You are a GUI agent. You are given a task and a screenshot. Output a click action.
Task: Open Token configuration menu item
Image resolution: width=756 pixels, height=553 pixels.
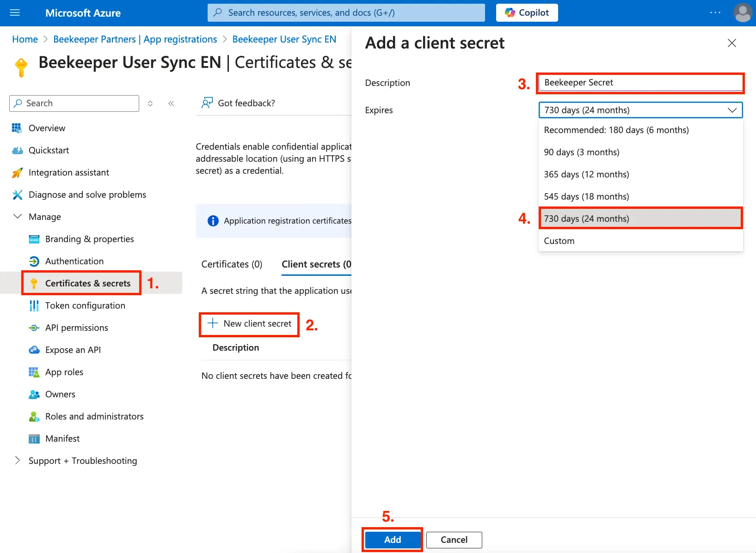pos(85,306)
